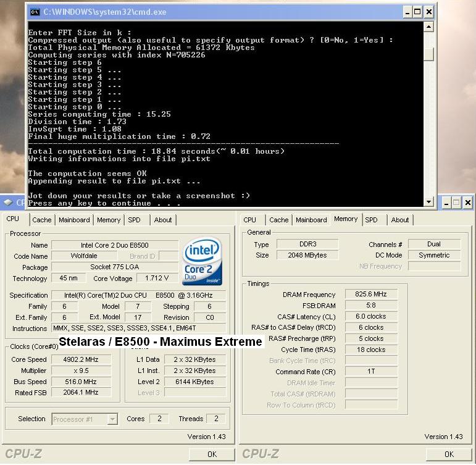Switch to CPU tab in right CPU-Z window
Screen dimensions: 476x465
250,220
